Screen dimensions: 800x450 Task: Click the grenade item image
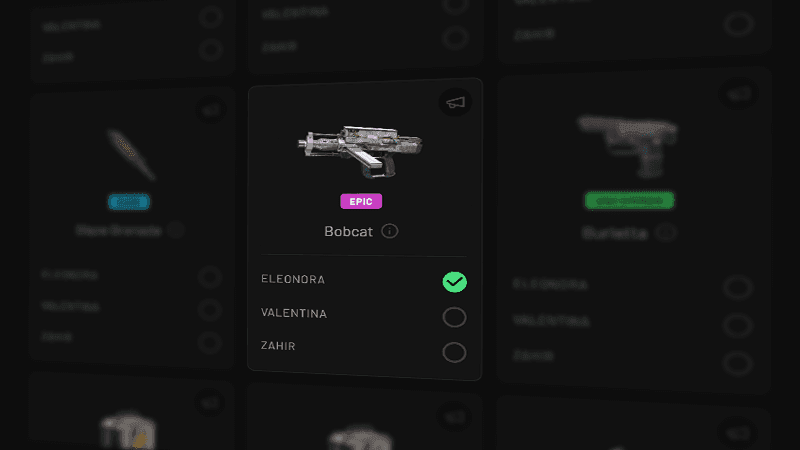[131, 155]
